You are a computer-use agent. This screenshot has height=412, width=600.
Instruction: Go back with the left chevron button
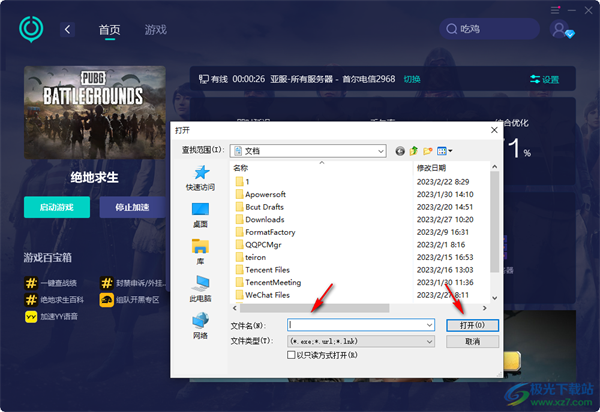point(67,29)
